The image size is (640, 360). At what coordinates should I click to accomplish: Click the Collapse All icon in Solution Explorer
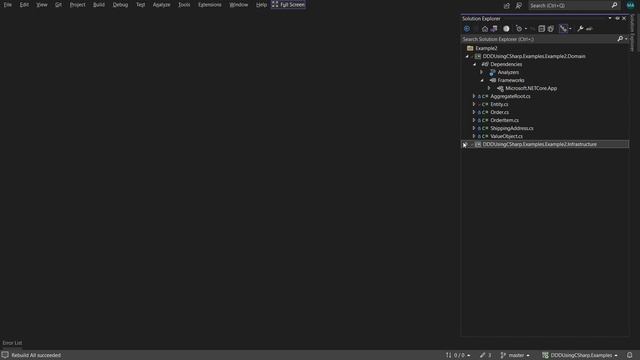pos(542,29)
